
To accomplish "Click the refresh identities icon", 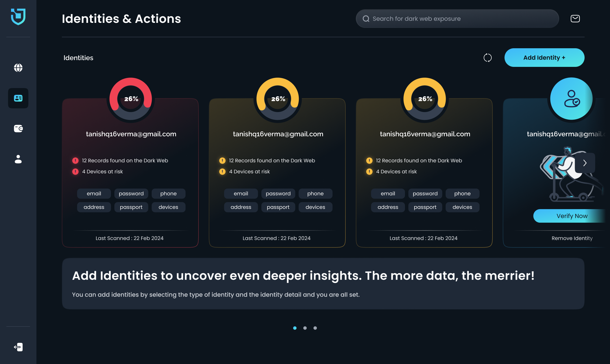I will (x=487, y=58).
